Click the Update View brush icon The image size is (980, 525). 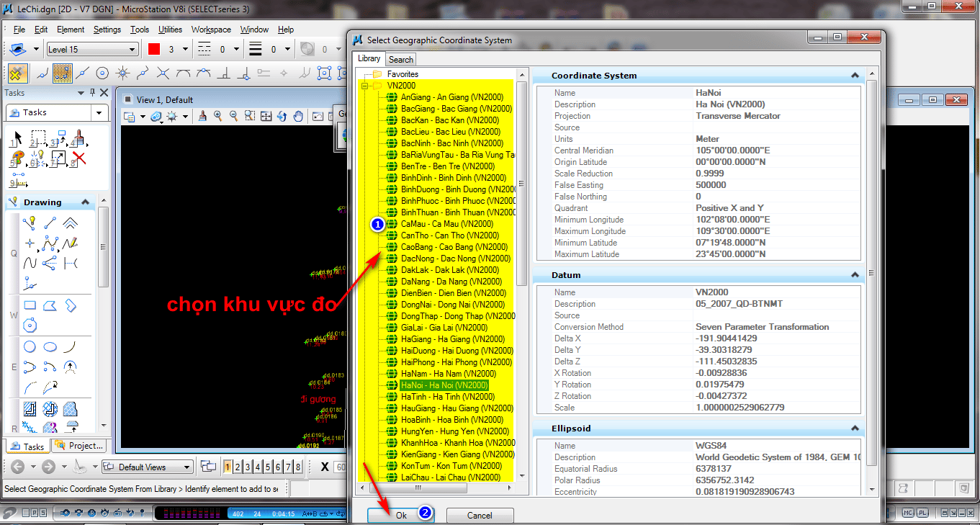click(203, 116)
